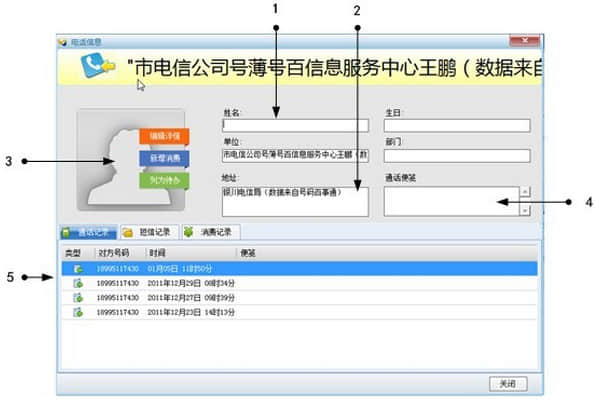
Task: Click inside the 通话便签 call note box
Action: (452, 201)
